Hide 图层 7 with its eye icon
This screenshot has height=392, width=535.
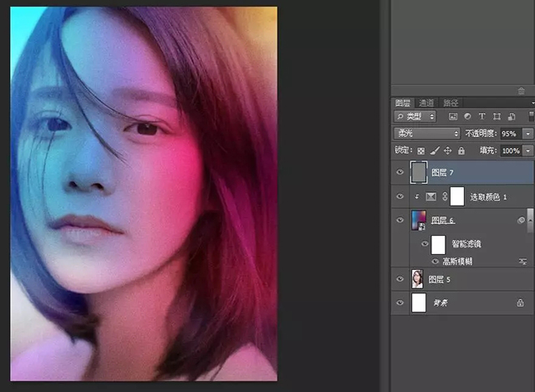pos(400,172)
